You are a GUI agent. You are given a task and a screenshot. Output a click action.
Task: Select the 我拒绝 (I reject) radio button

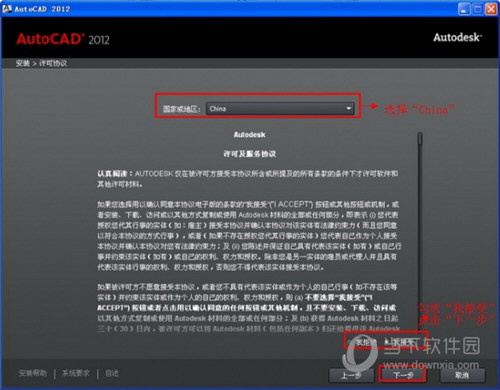tap(349, 342)
